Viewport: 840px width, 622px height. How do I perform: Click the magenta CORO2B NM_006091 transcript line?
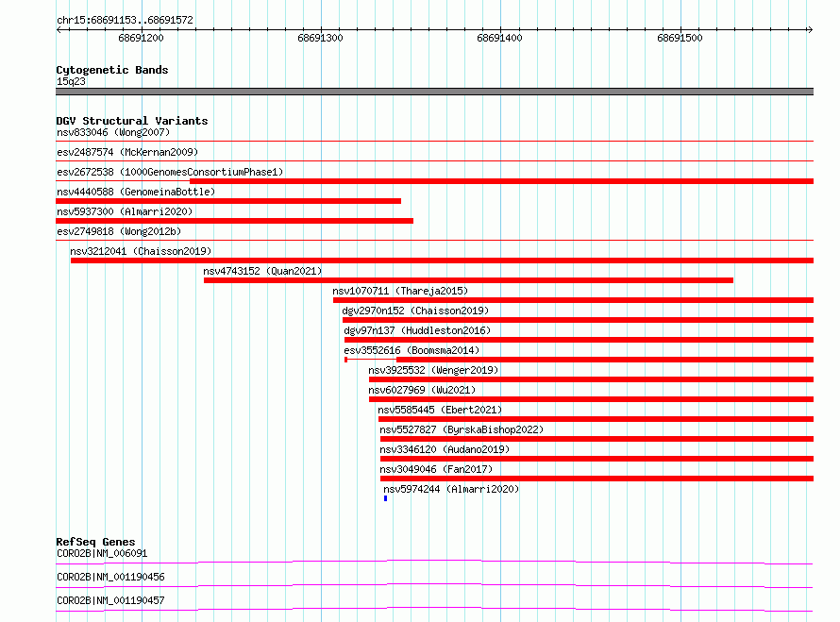(x=434, y=562)
